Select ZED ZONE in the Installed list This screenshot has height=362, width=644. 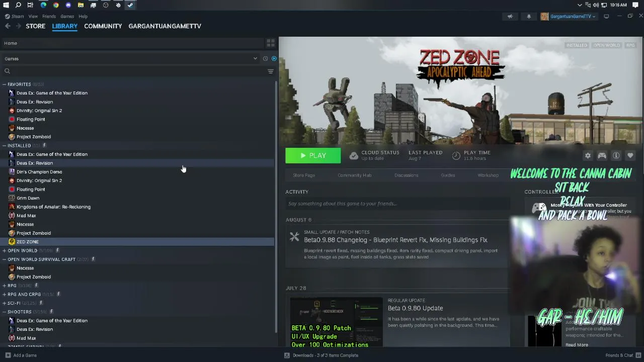click(x=28, y=242)
